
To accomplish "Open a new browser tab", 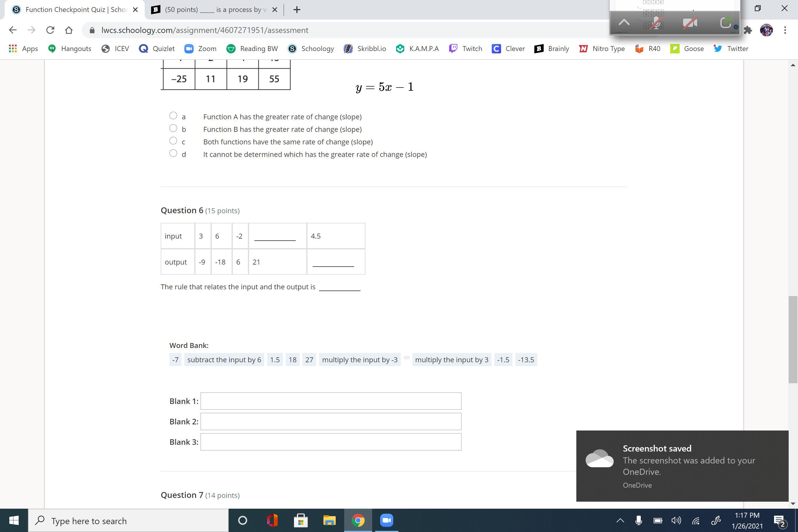I will coord(297,10).
